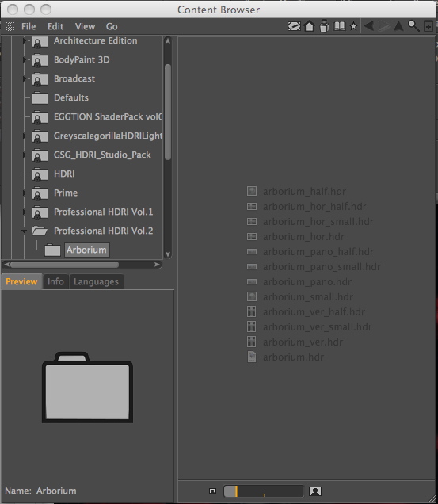Select the arborium_ver_small.hdr file name
Viewport: 438px width, 504px height.
(x=318, y=327)
